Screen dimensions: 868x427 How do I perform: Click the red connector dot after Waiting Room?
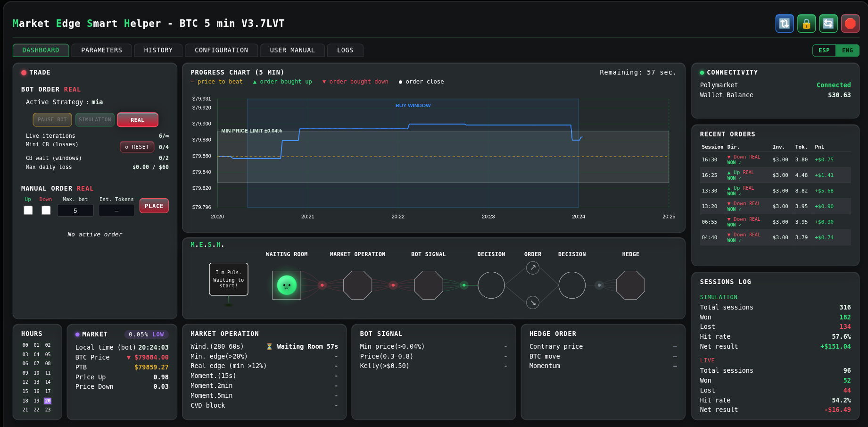(x=322, y=285)
